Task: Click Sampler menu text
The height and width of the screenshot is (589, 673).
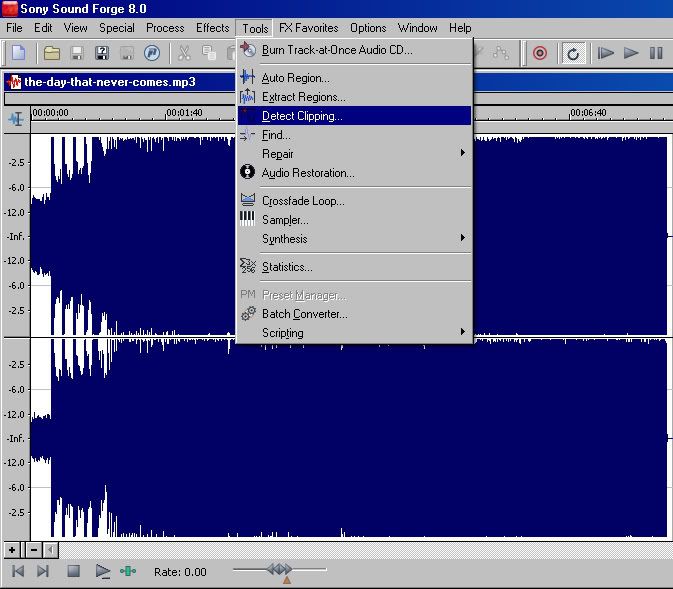Action: pyautogui.click(x=285, y=220)
